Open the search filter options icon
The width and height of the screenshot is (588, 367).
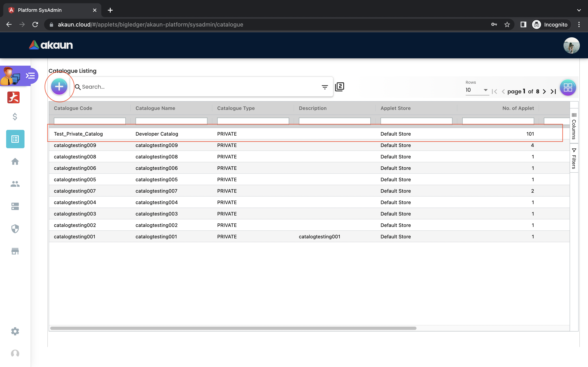pyautogui.click(x=325, y=87)
